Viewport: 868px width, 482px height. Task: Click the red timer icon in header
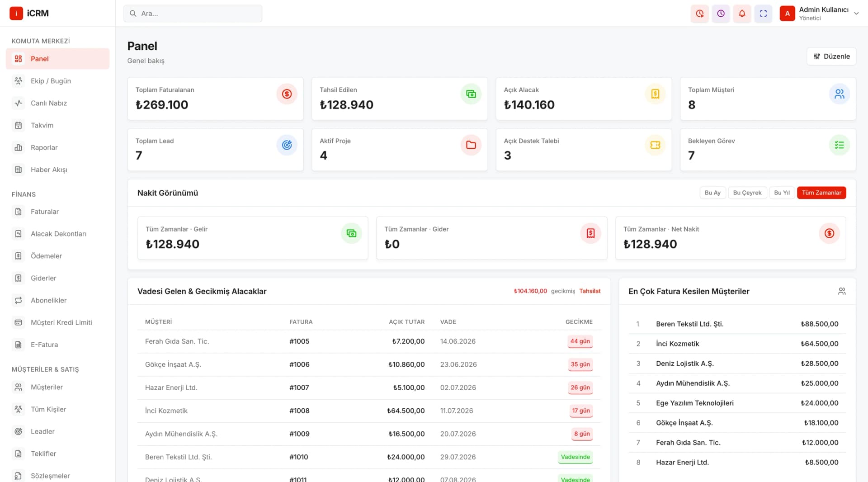700,14
